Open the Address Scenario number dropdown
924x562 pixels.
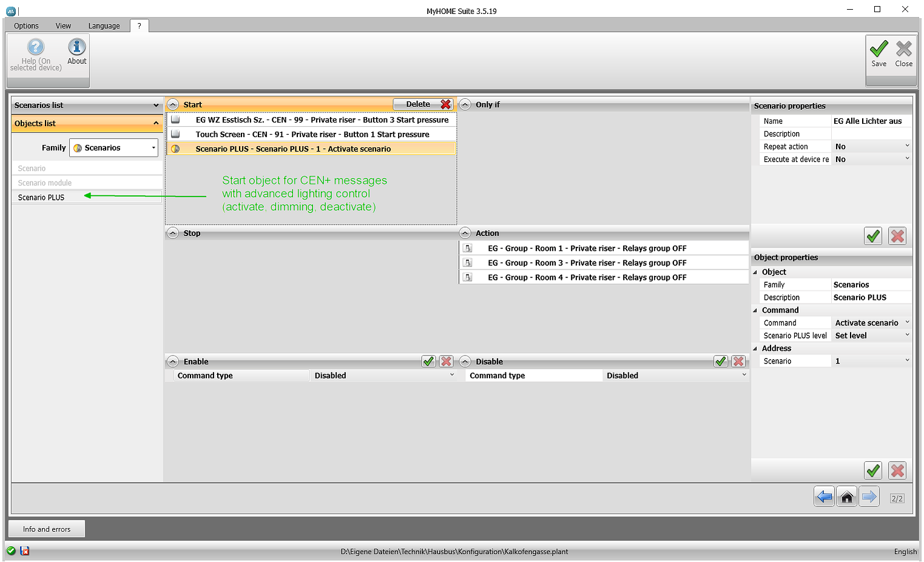[x=907, y=361]
